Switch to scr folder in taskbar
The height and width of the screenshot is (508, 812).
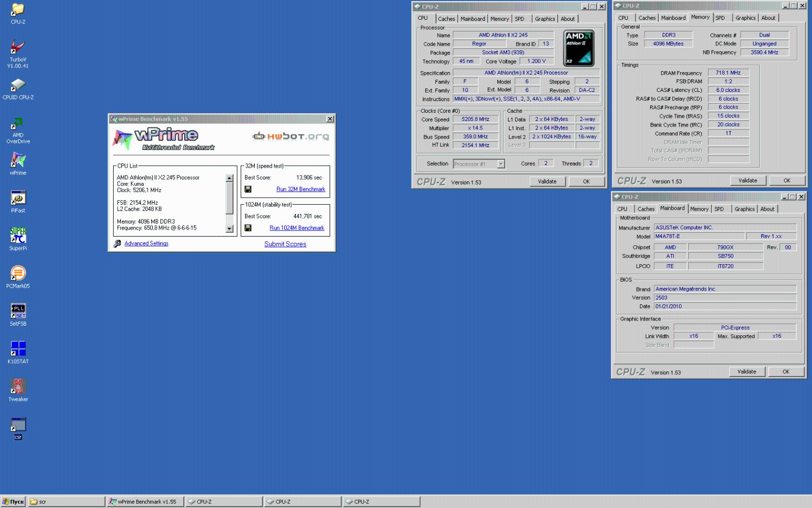[66, 501]
